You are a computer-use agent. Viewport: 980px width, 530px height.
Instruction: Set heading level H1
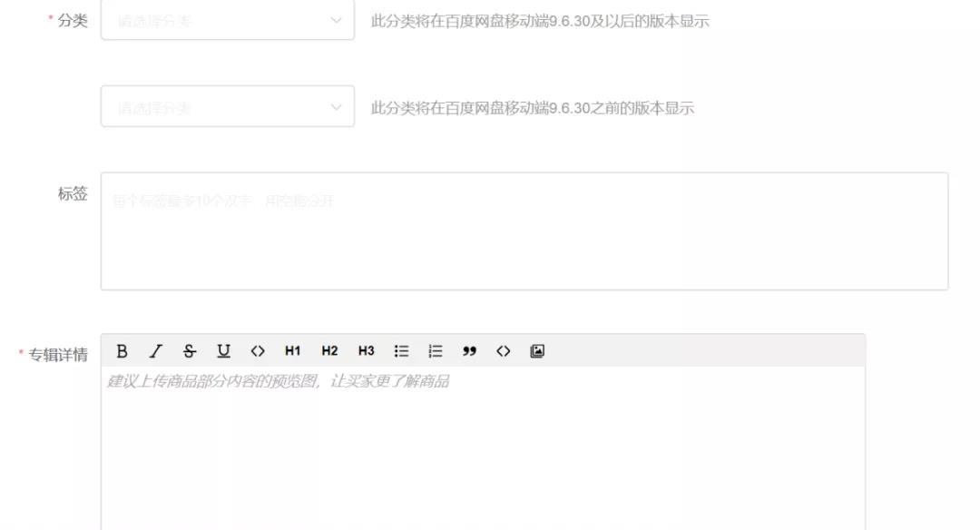(x=292, y=351)
